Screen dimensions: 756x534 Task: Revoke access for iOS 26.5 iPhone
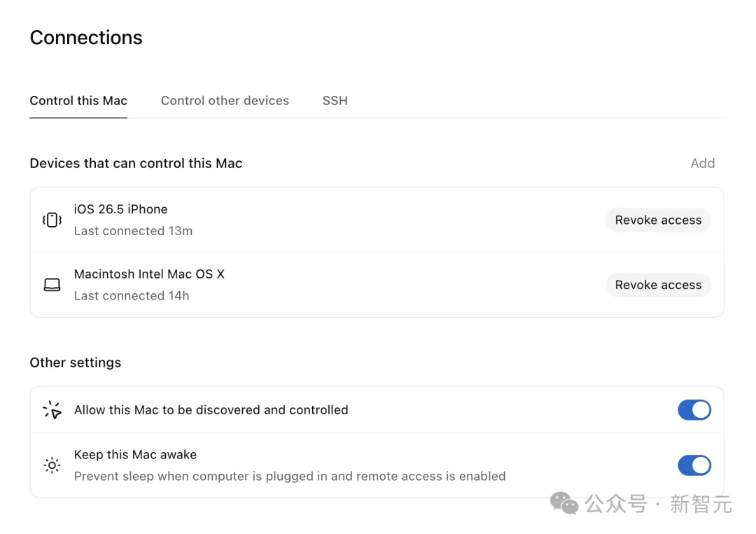tap(658, 220)
